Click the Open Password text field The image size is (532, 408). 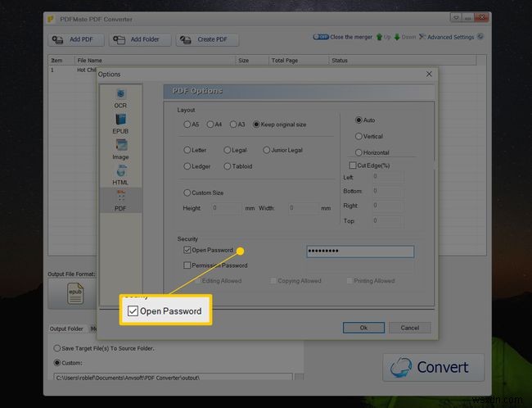pos(360,252)
